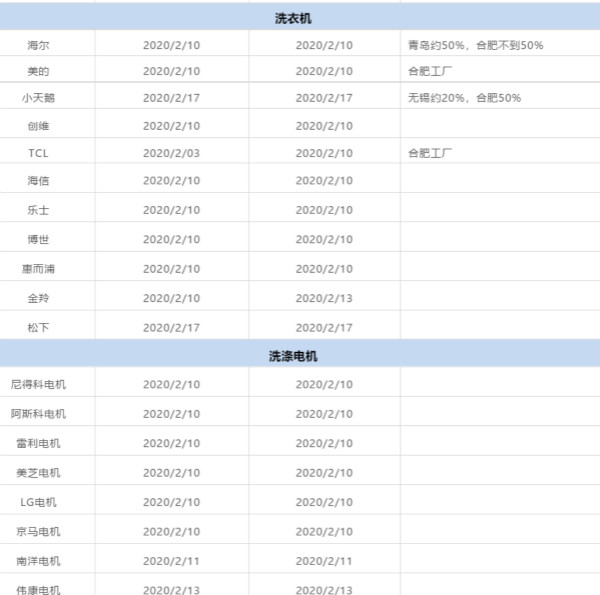Click the first 2020/2/11 in 南洋电机 row
The height and width of the screenshot is (595, 600).
[x=171, y=561]
